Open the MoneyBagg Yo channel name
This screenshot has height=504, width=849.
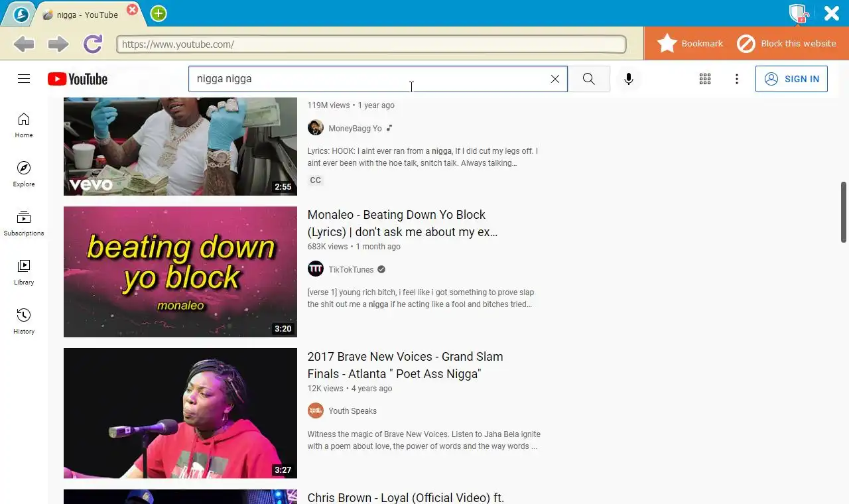tap(355, 129)
